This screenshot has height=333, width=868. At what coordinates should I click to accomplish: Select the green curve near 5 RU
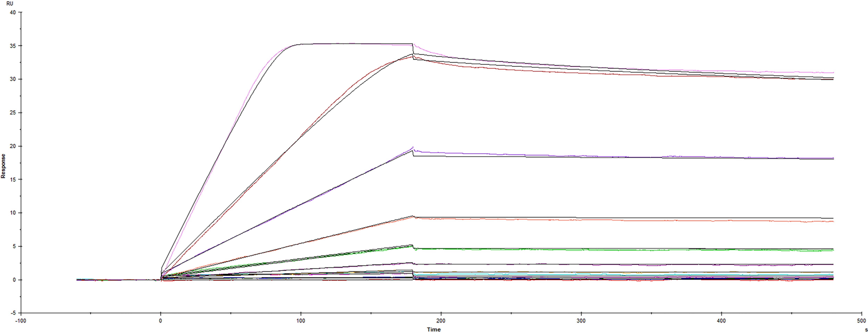click(x=607, y=250)
